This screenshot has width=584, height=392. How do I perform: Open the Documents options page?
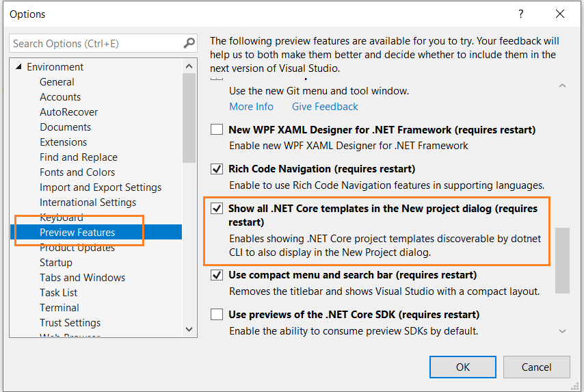click(x=66, y=127)
